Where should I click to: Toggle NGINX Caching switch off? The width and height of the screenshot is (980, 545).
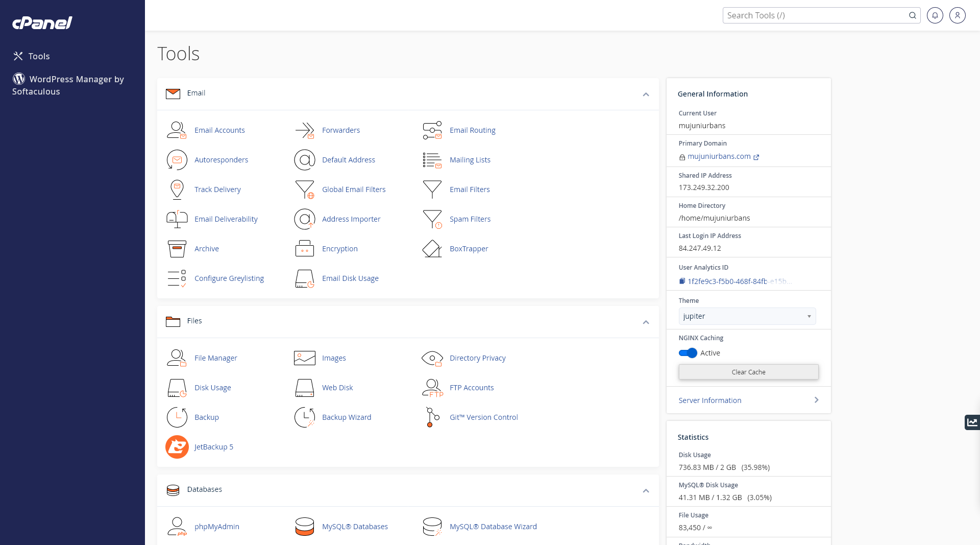688,353
